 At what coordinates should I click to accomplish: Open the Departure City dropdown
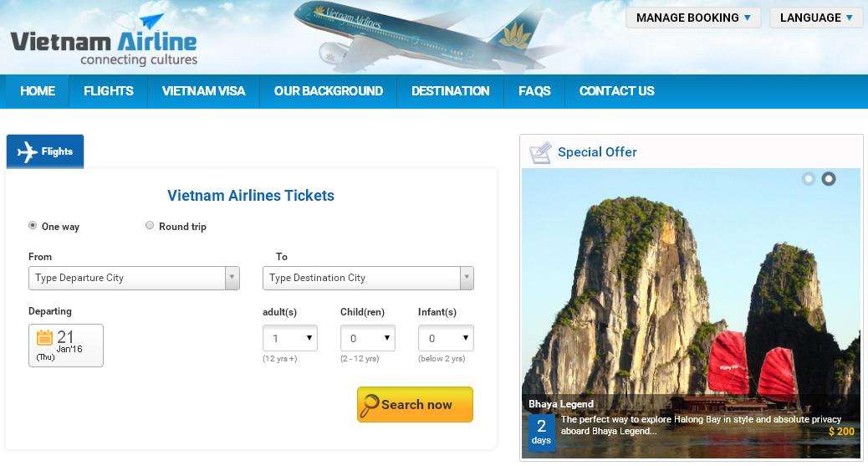click(x=134, y=278)
